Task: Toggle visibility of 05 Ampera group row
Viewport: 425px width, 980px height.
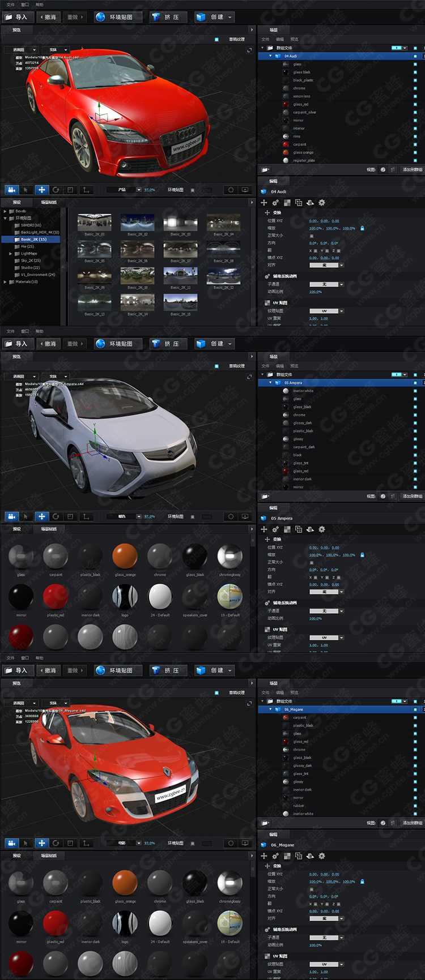Action: (415, 383)
